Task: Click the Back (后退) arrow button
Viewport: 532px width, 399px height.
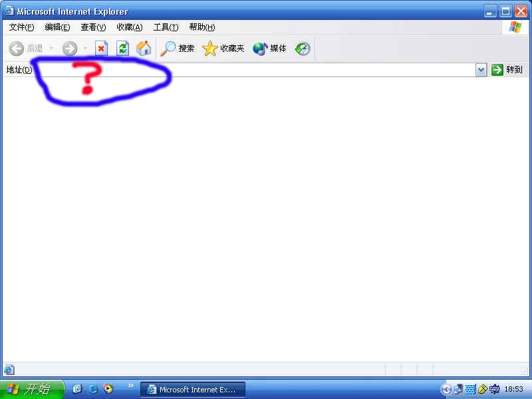Action: 26,49
